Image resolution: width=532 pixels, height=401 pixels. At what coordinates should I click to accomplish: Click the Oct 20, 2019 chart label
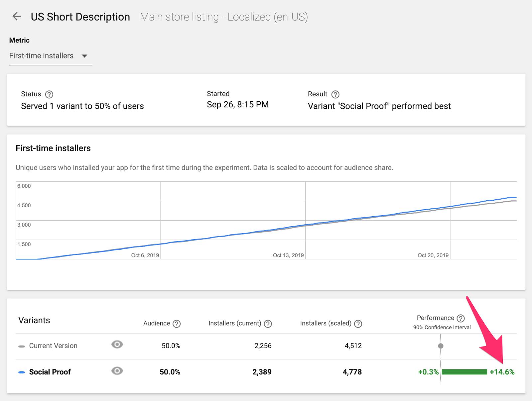click(433, 255)
